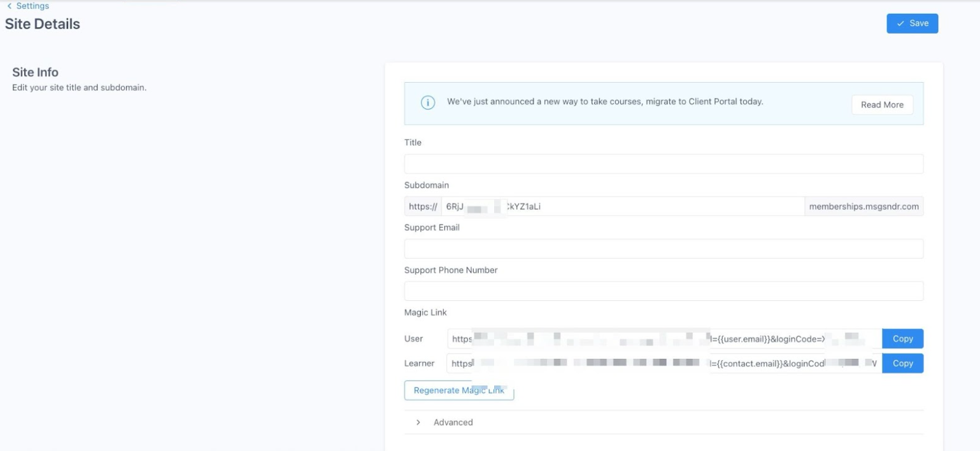Click the Magic Link section label
The height and width of the screenshot is (451, 980).
tap(425, 312)
